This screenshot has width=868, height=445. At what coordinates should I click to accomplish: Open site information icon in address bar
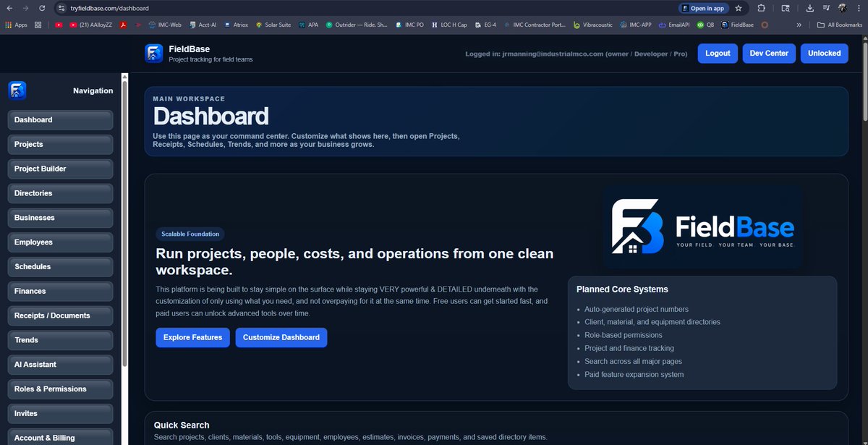(x=62, y=8)
